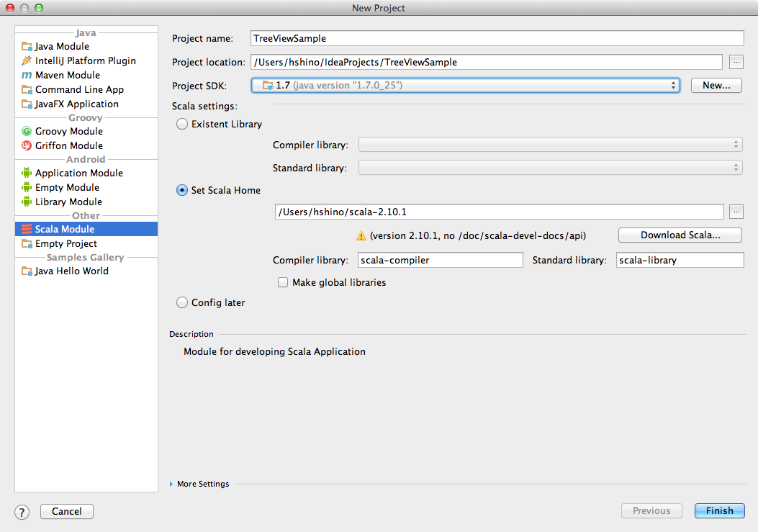758x532 pixels.
Task: Click the JavaFX Application icon
Action: (x=27, y=104)
